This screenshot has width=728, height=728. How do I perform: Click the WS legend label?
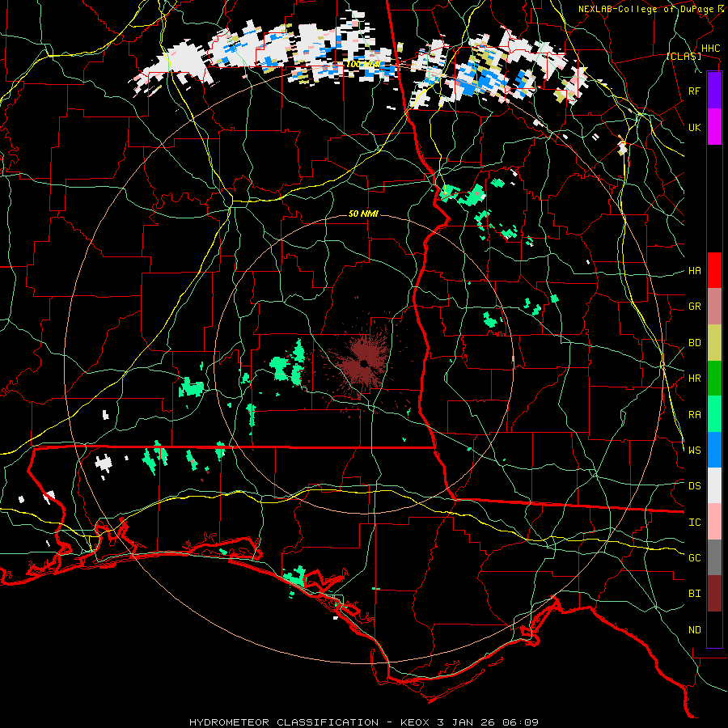pyautogui.click(x=694, y=451)
